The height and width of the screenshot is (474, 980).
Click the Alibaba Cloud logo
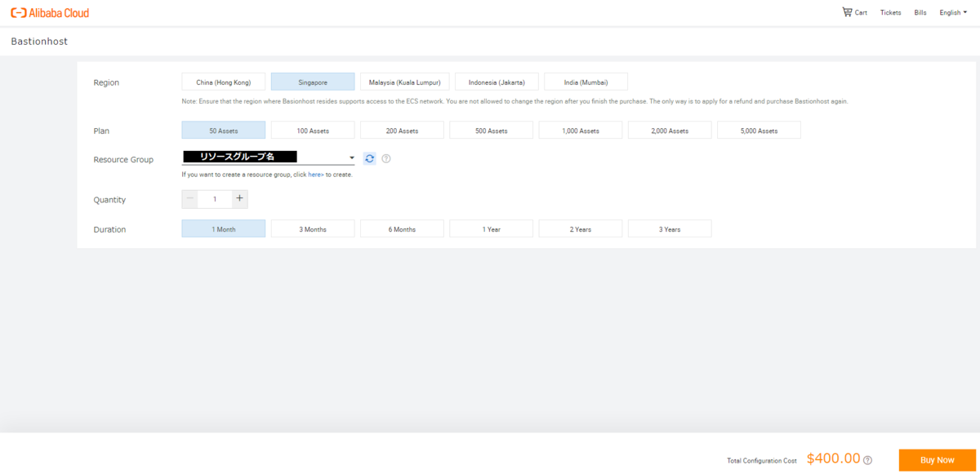(51, 13)
